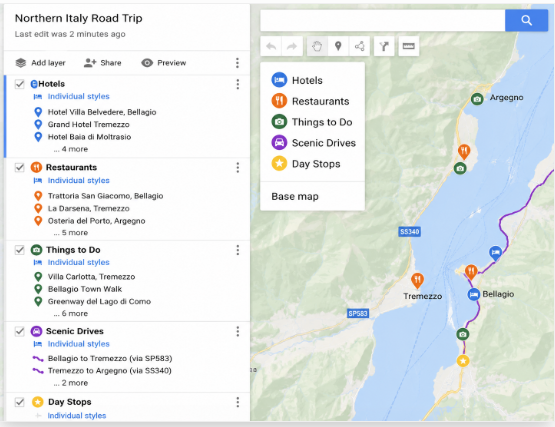Image resolution: width=555 pixels, height=427 pixels.
Task: Select the hand pan tool
Action: click(317, 46)
